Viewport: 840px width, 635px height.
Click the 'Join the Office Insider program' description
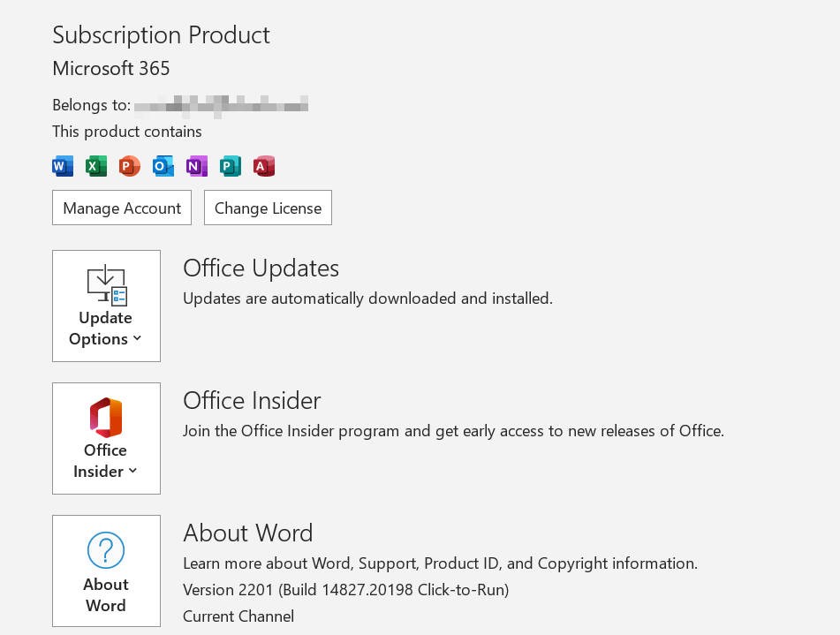(x=453, y=431)
